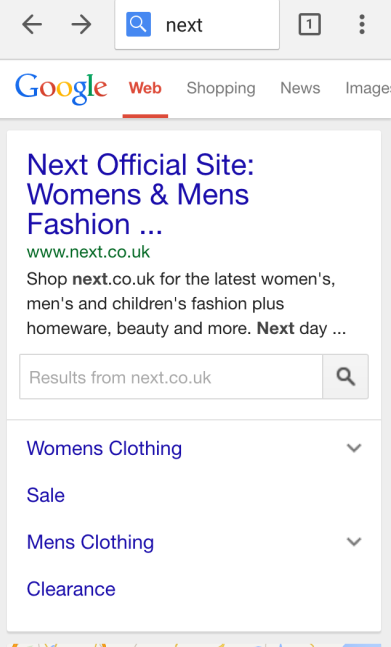Image resolution: width=391 pixels, height=647 pixels.
Task: Open the Clearance sitelink
Action: pyautogui.click(x=71, y=589)
